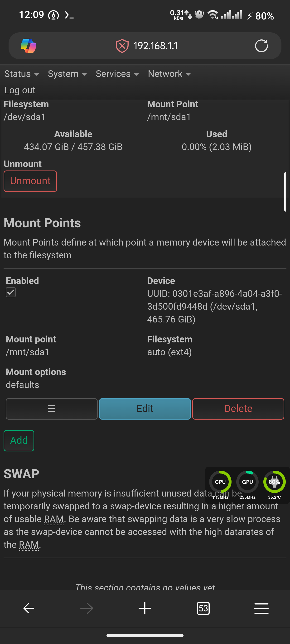The width and height of the screenshot is (290, 644).
Task: Tap the CPU monitor gauge overlay
Action: [x=220, y=484]
